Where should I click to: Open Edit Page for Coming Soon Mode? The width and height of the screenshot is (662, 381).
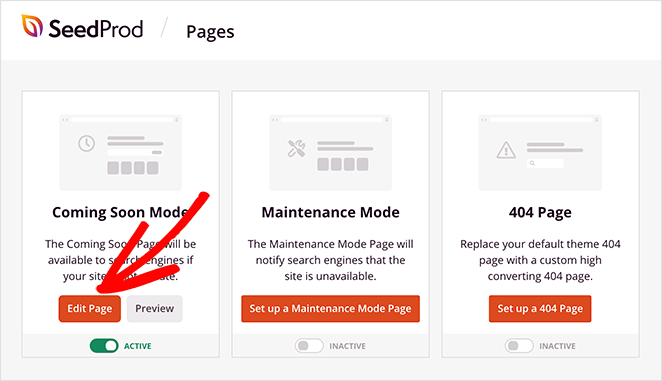point(90,309)
